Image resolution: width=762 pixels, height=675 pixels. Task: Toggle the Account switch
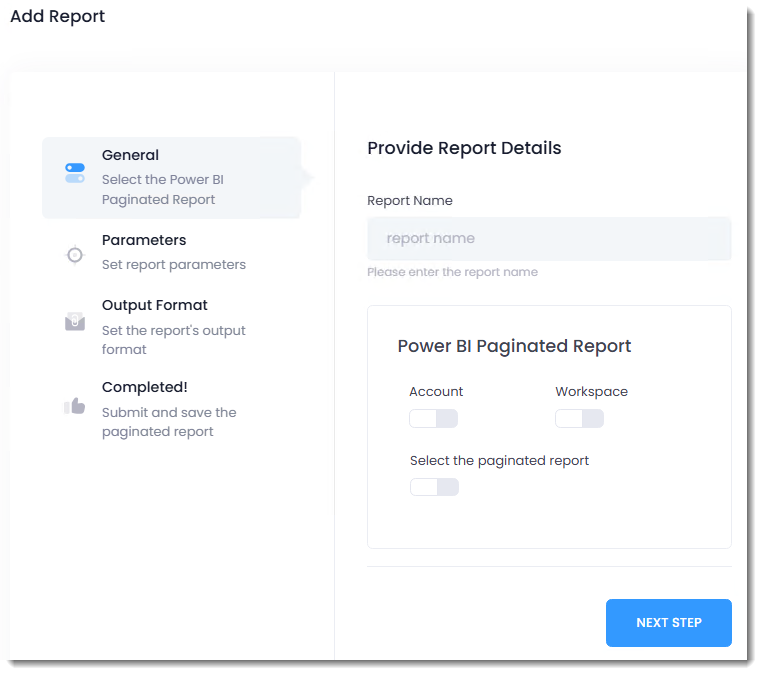(433, 418)
